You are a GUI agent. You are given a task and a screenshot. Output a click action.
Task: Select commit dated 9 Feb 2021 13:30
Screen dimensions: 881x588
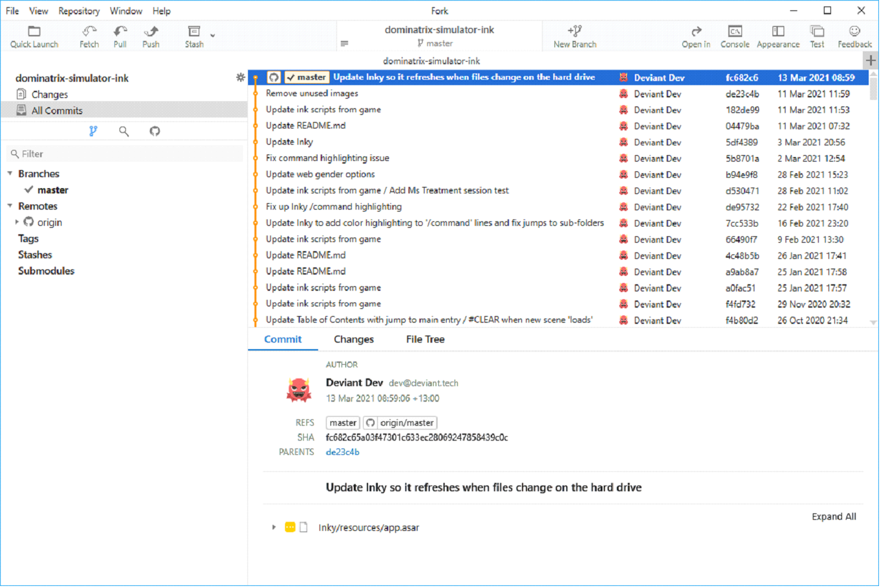point(558,239)
